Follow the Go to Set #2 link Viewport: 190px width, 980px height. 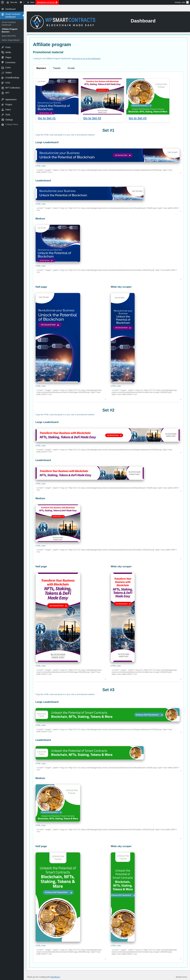(92, 118)
